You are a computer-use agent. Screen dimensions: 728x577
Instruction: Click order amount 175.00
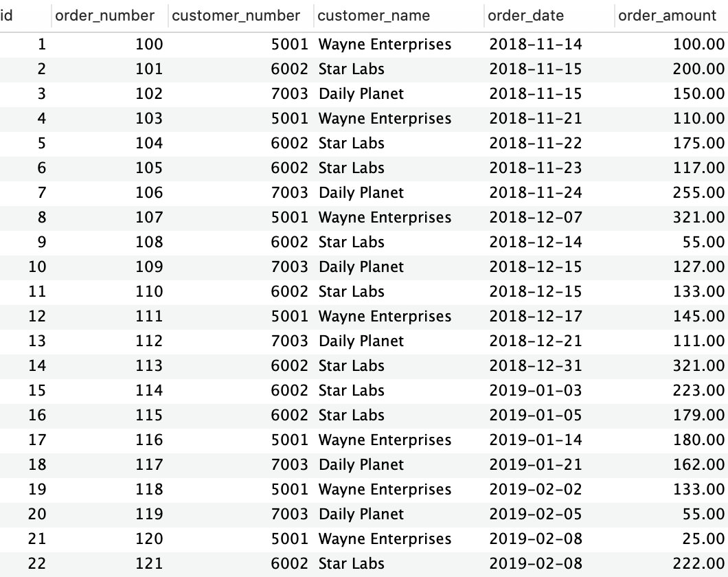(x=698, y=143)
